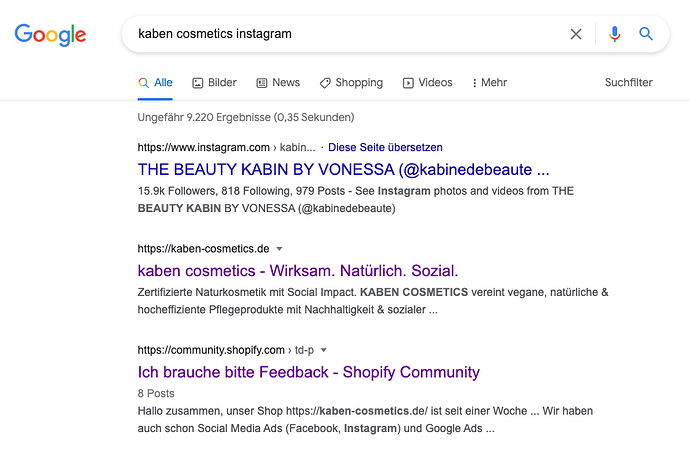Expand dropdown arrow beside kaben-cosmetics.de URL

click(x=280, y=248)
